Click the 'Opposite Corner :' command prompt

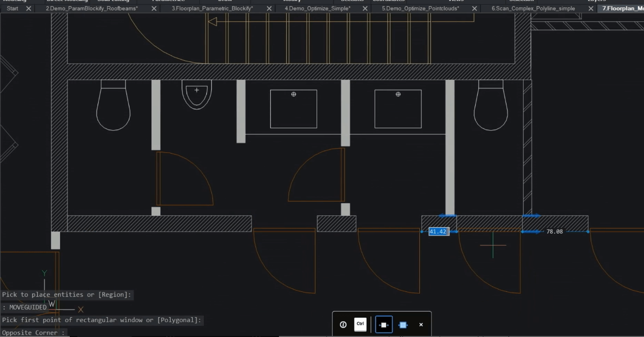click(x=34, y=333)
